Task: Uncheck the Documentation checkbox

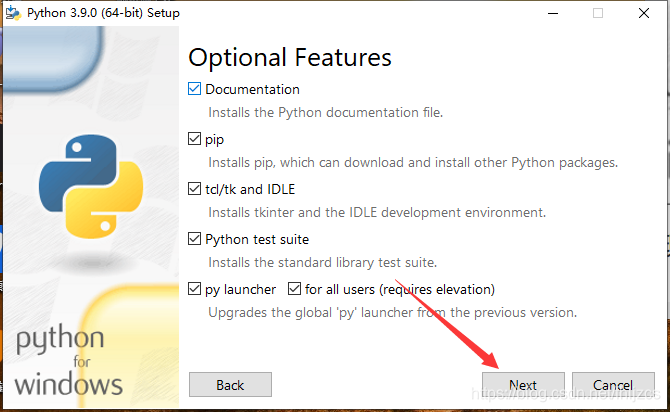Action: (194, 89)
